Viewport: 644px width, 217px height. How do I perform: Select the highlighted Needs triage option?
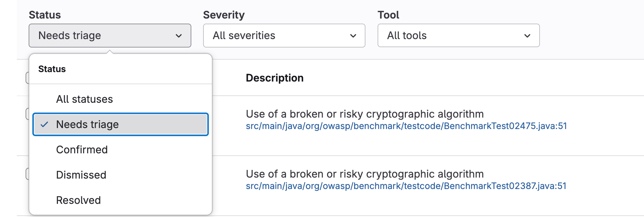click(x=120, y=124)
